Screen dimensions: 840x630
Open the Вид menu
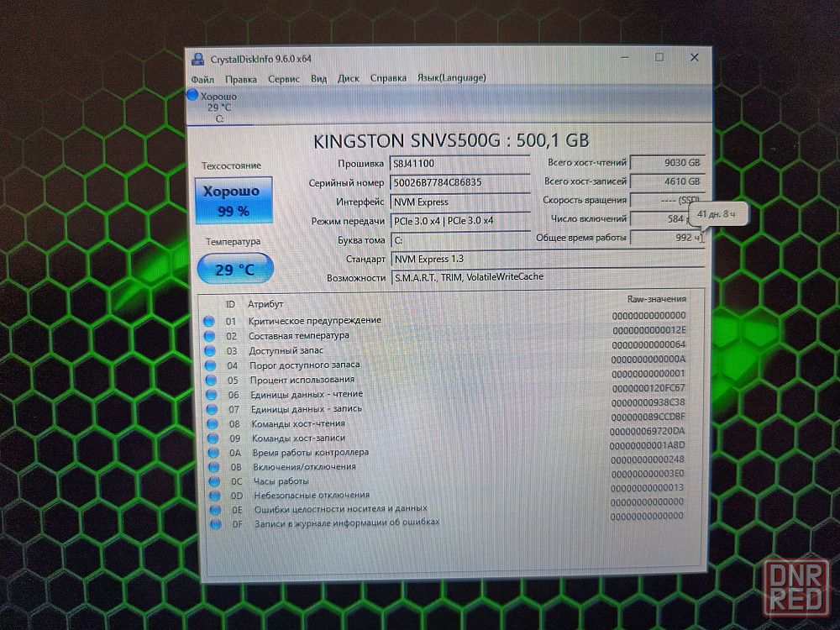[318, 79]
